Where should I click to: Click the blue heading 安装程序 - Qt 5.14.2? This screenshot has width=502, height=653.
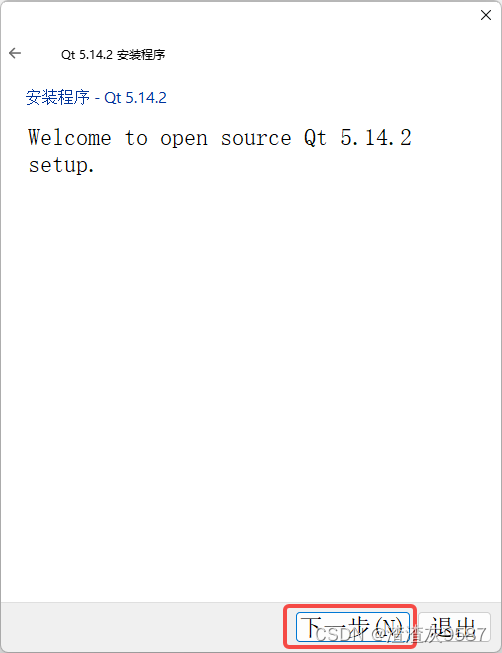pyautogui.click(x=96, y=97)
